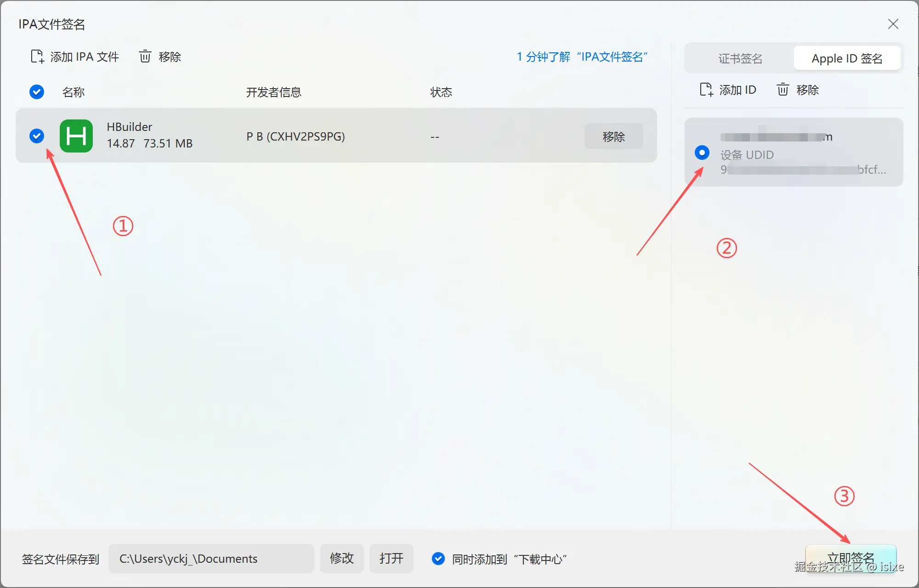
Task: Click the save path input field
Action: click(211, 559)
